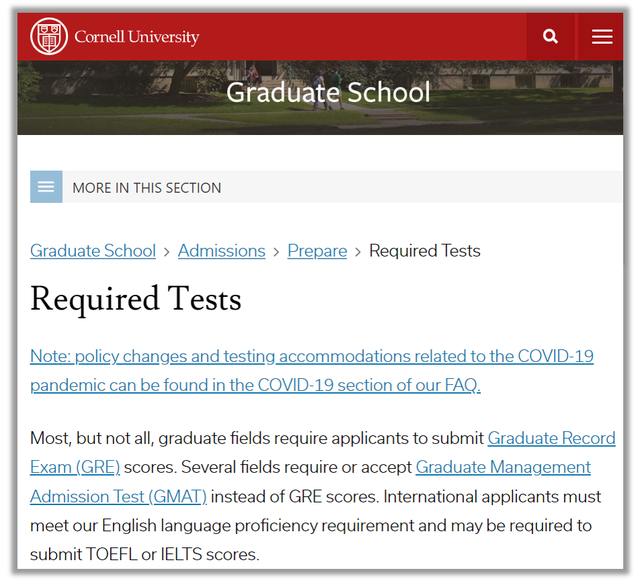
Task: Click the Cornell University seal logo
Action: [x=49, y=36]
